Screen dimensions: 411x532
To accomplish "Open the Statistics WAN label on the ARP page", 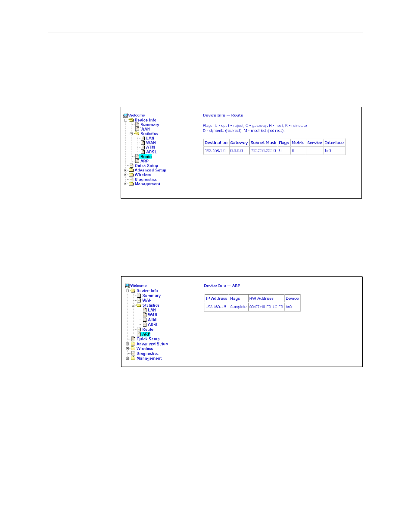I will coord(153,315).
